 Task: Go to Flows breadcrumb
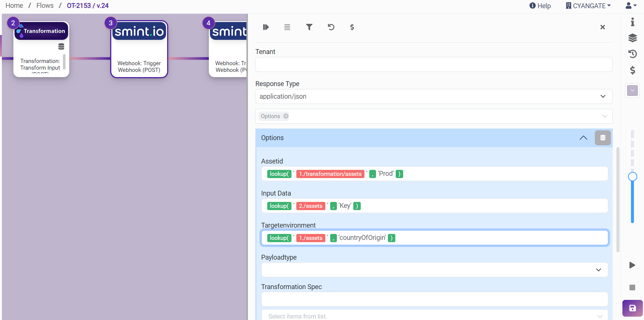point(45,6)
